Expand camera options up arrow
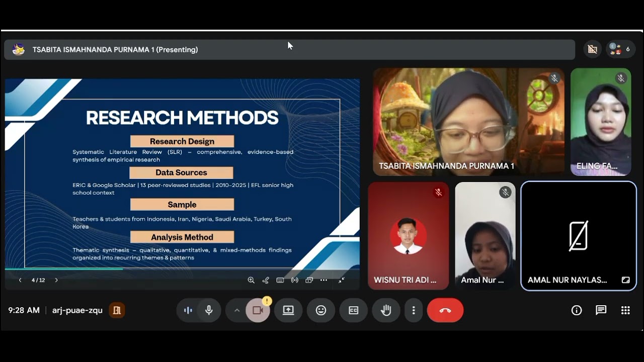This screenshot has height=362, width=644. pos(236,310)
